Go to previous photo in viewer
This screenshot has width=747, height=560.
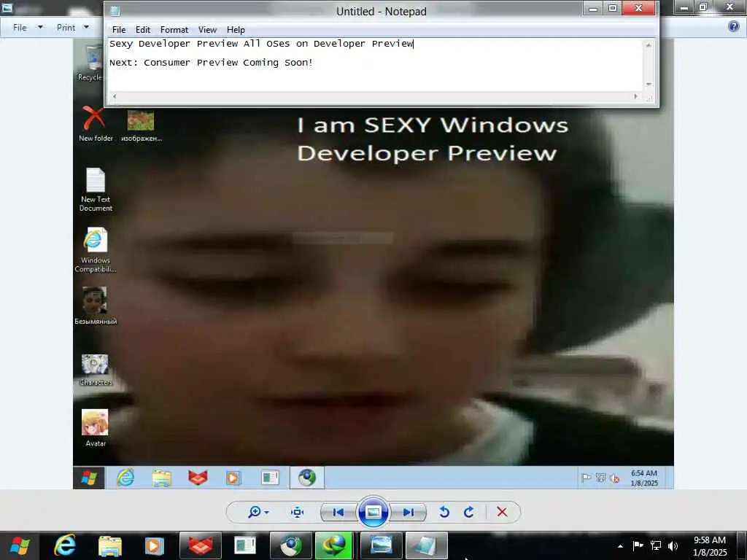coord(338,513)
